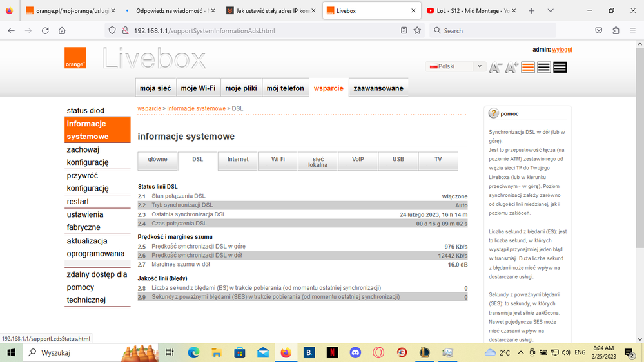The image size is (644, 362).
Task: Open zdalny dostęp dla pomocy technicznej
Action: [x=97, y=287]
